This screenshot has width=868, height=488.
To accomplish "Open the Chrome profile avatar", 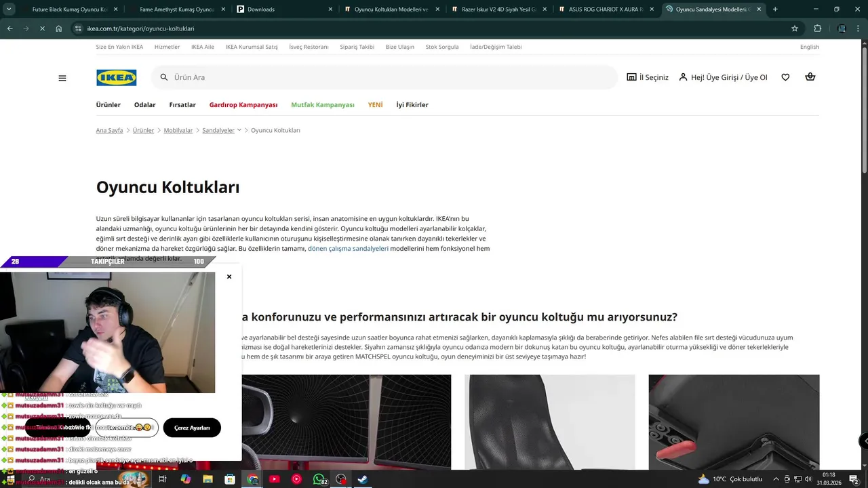I will point(842,28).
